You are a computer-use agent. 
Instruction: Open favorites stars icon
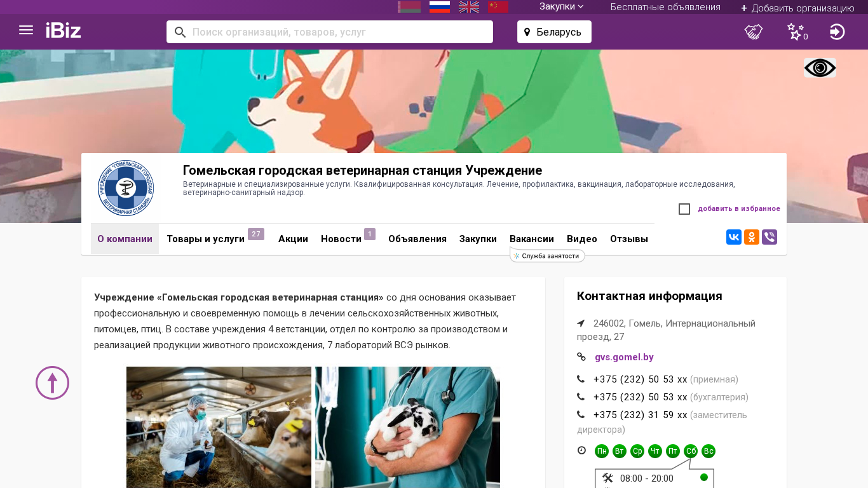tap(797, 32)
